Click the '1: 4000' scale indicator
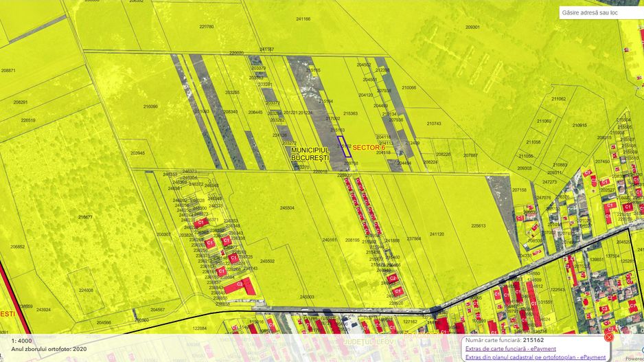 click(22, 341)
